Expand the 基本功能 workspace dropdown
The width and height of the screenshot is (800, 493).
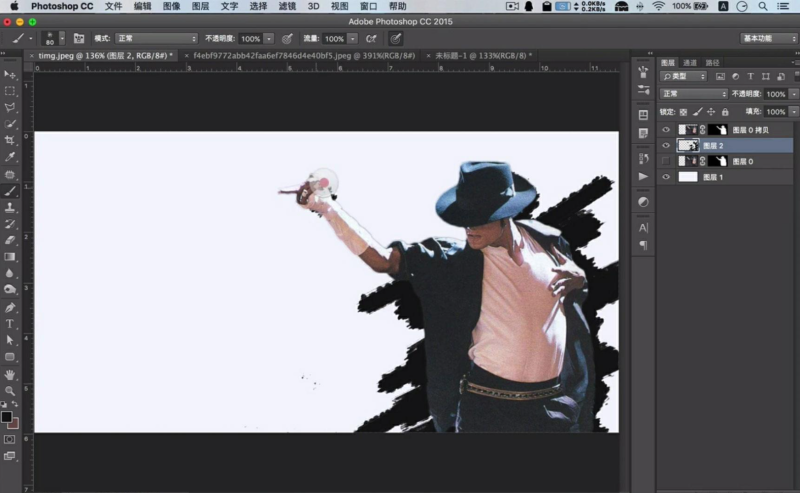pyautogui.click(x=767, y=38)
